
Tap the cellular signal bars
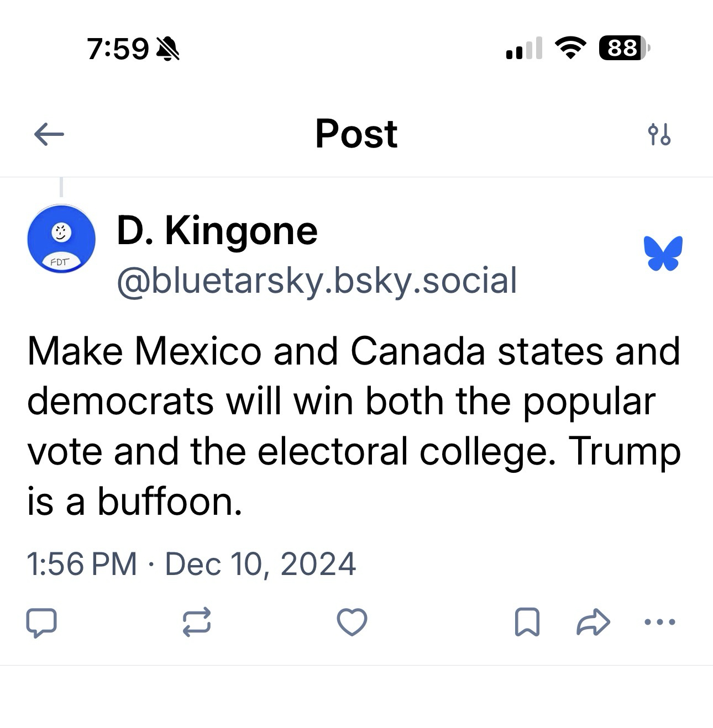[523, 48]
